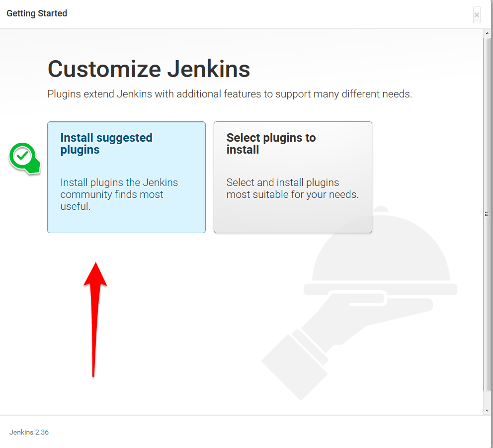493x448 pixels.
Task: Click the vertical scrollbar thumb
Action: pos(487,215)
